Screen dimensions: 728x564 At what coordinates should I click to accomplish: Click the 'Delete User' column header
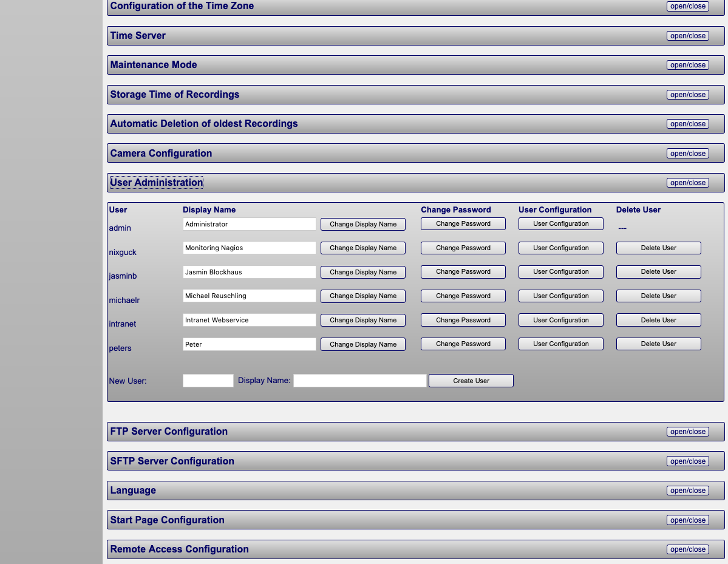click(x=638, y=210)
